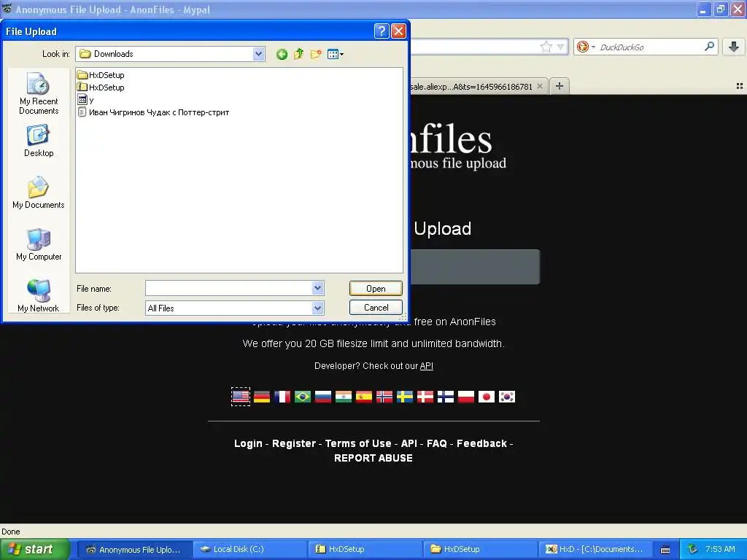747x560 pixels.
Task: Expand the Files of type dropdown
Action: click(318, 308)
